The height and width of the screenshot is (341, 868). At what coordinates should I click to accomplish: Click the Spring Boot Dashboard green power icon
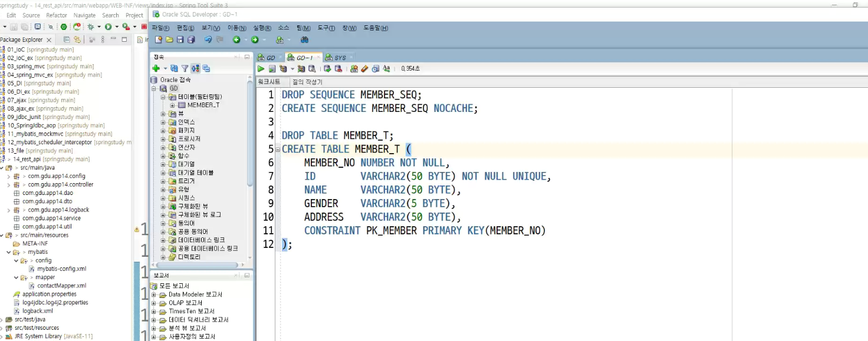[x=64, y=27]
